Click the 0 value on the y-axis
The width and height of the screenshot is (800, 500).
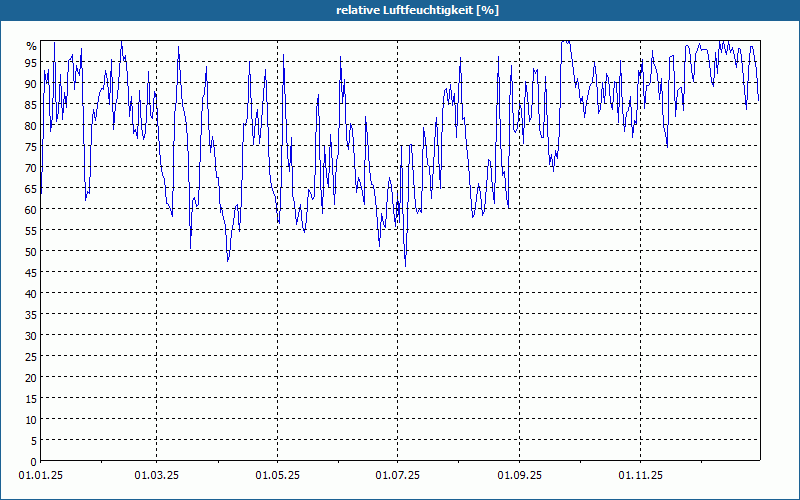pos(34,462)
